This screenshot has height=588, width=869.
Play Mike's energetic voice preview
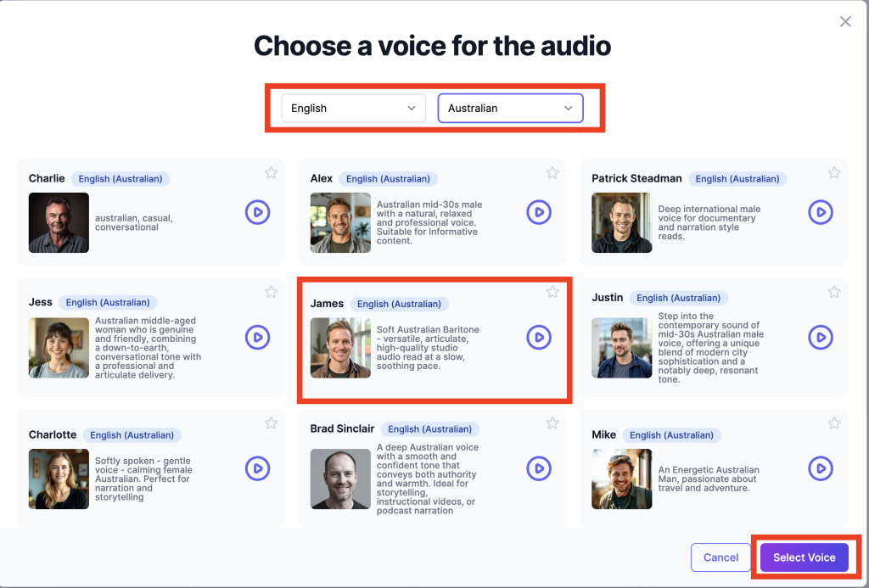820,468
